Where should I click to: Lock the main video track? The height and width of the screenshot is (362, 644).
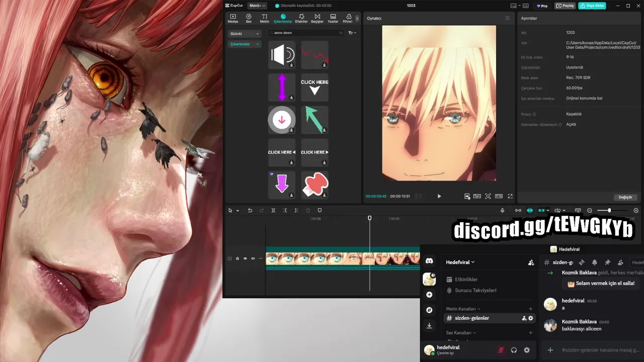[237, 258]
